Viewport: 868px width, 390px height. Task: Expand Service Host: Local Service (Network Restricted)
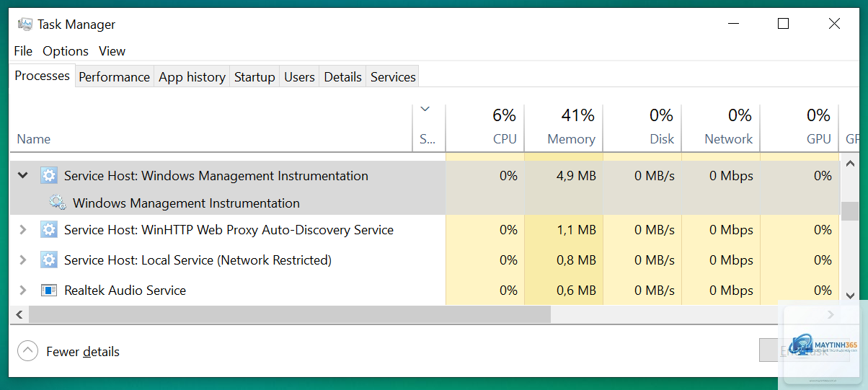[22, 260]
